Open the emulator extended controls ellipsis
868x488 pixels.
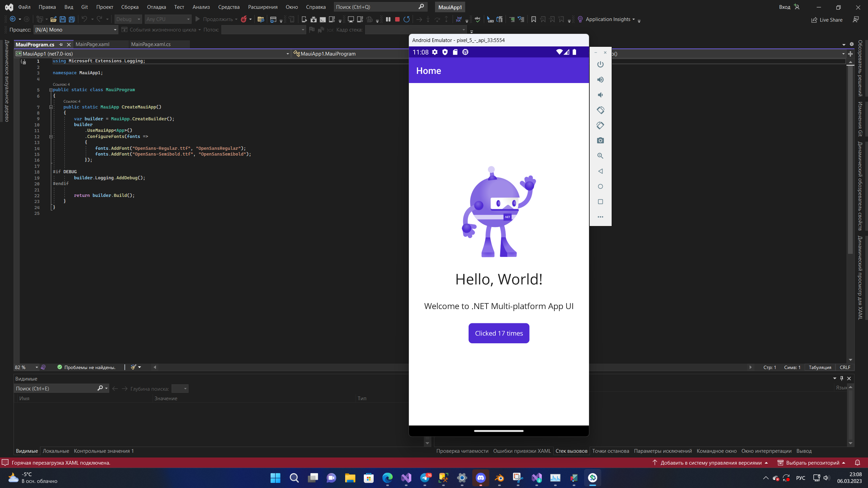[600, 217]
